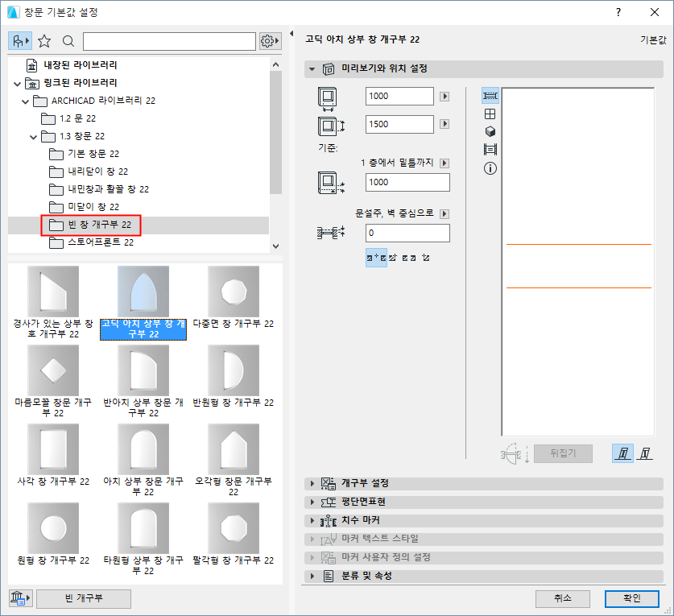Collapse 링크된 라이브러리 tree node
Image resolution: width=674 pixels, height=616 pixels.
17,84
